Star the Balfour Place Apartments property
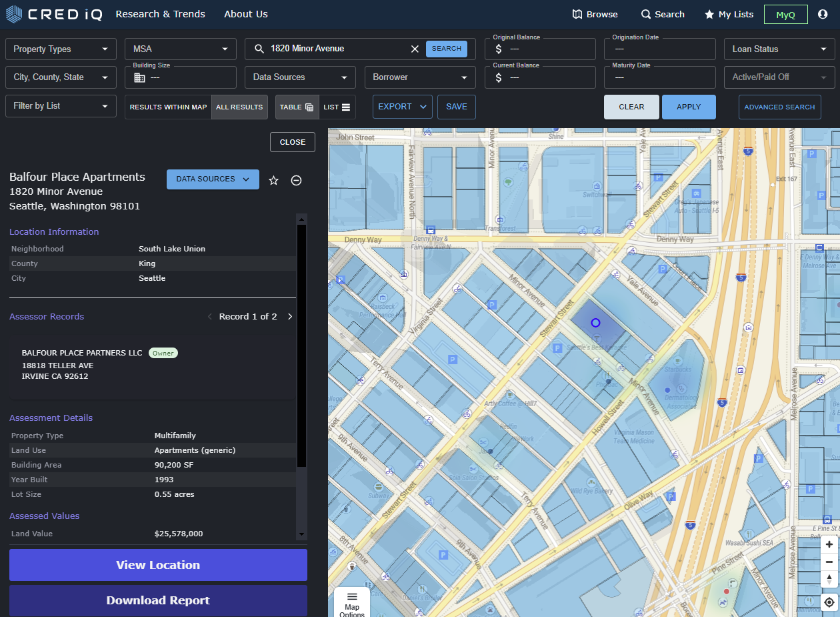The image size is (840, 617). pyautogui.click(x=273, y=179)
